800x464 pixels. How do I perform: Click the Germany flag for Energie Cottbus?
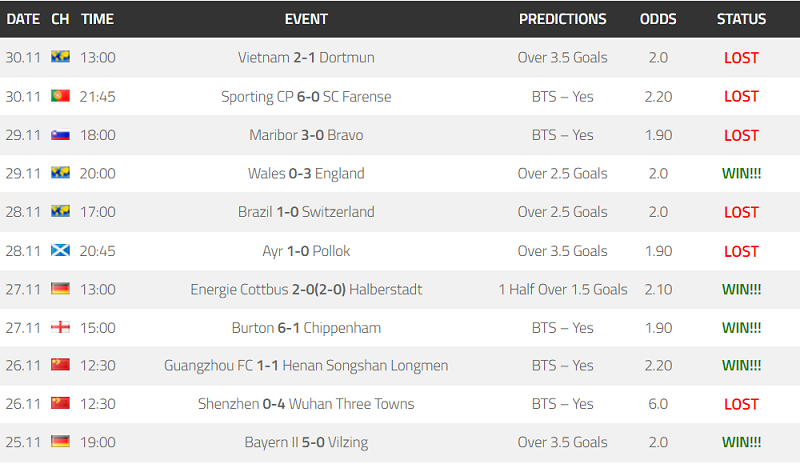coord(60,288)
